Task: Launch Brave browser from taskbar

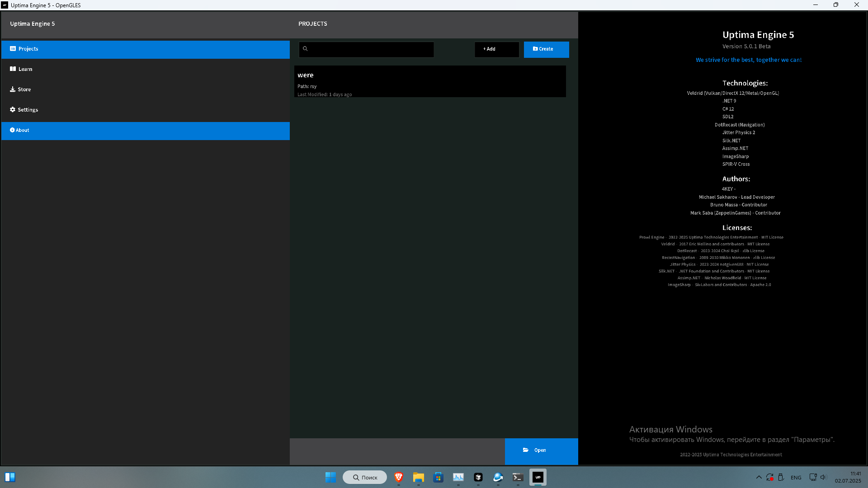Action: point(399,478)
